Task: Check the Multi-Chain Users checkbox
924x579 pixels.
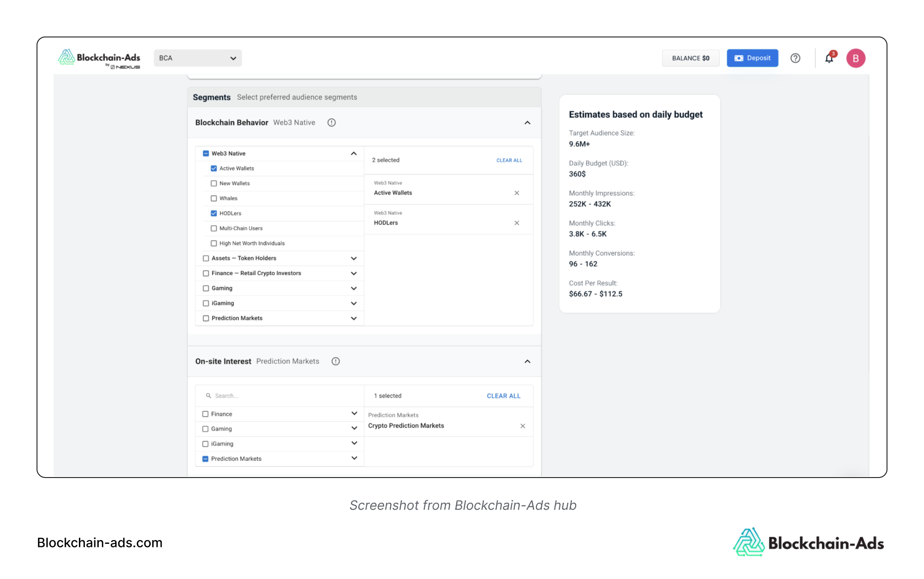Action: coord(214,228)
